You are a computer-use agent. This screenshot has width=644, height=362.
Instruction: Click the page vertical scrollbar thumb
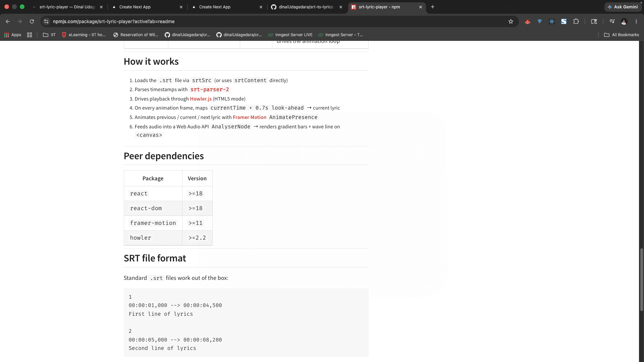(641, 280)
